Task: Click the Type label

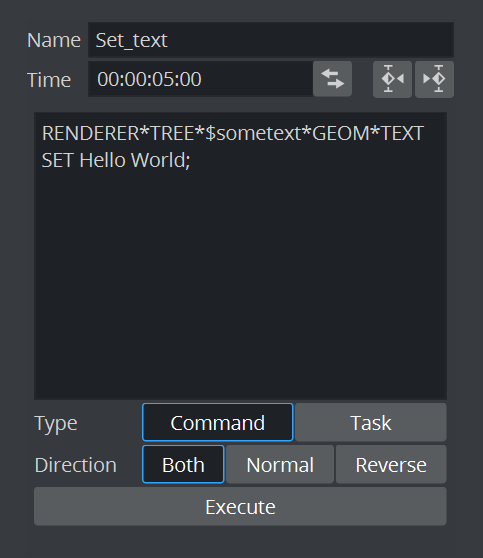Action: pos(56,423)
